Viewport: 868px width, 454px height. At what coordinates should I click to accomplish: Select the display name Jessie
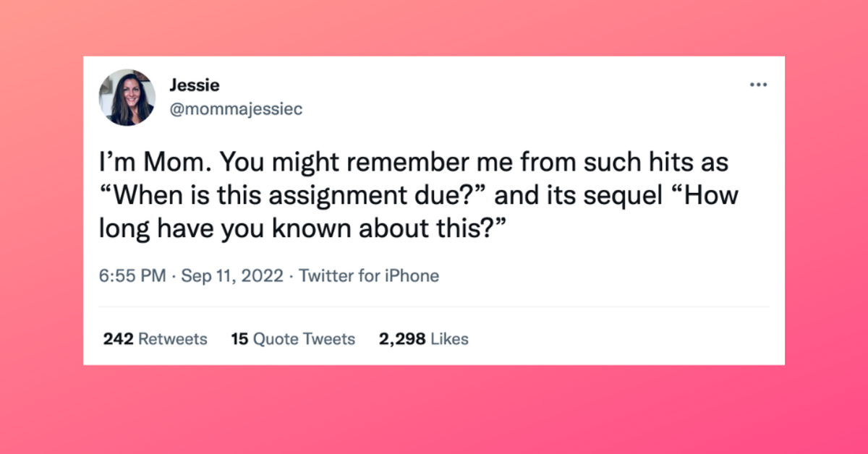point(194,85)
